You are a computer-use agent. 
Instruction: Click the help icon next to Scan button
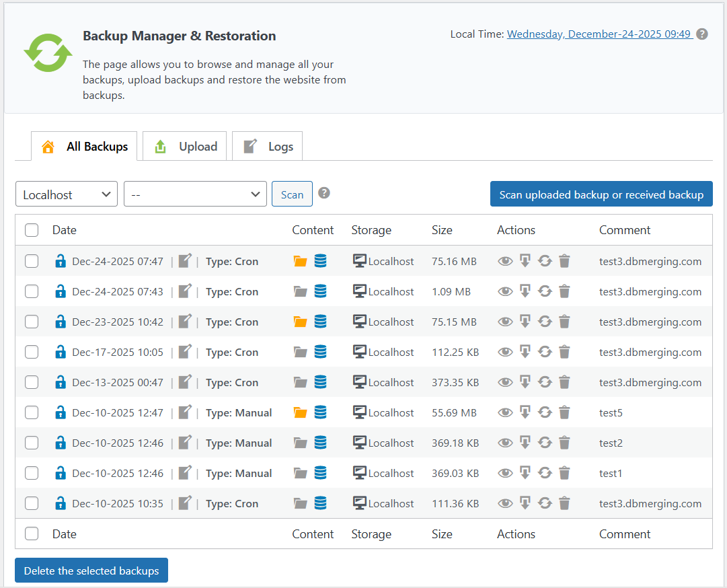point(324,193)
